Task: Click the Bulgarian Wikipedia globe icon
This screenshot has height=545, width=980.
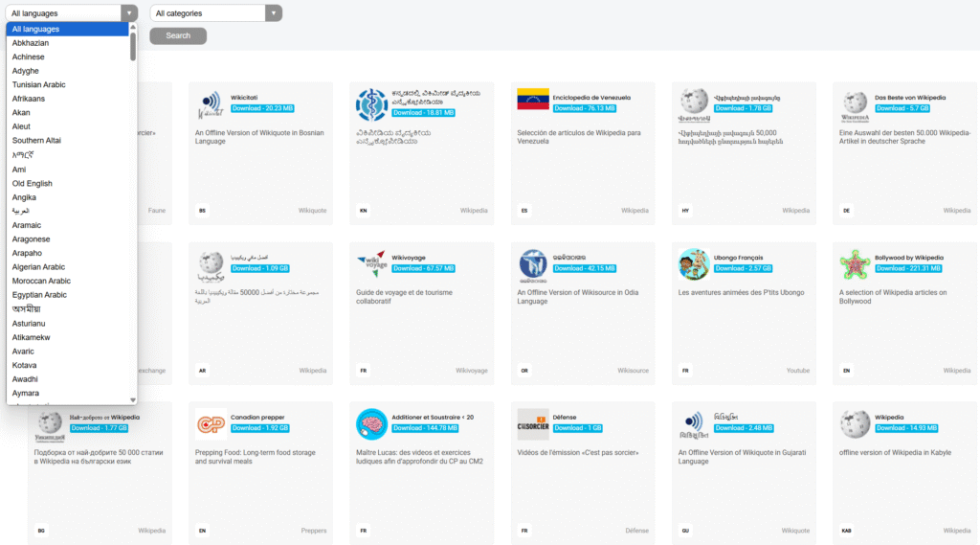Action: [50, 425]
